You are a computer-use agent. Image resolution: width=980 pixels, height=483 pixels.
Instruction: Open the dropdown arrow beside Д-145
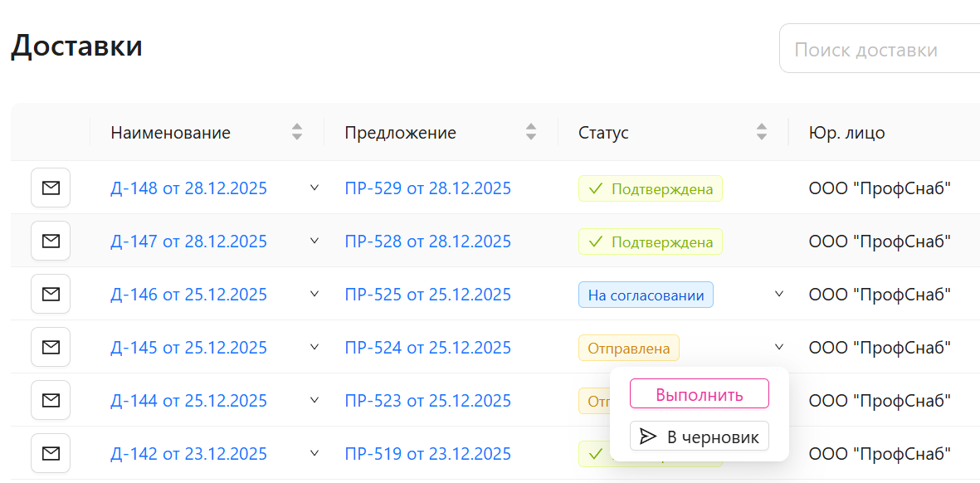[314, 347]
